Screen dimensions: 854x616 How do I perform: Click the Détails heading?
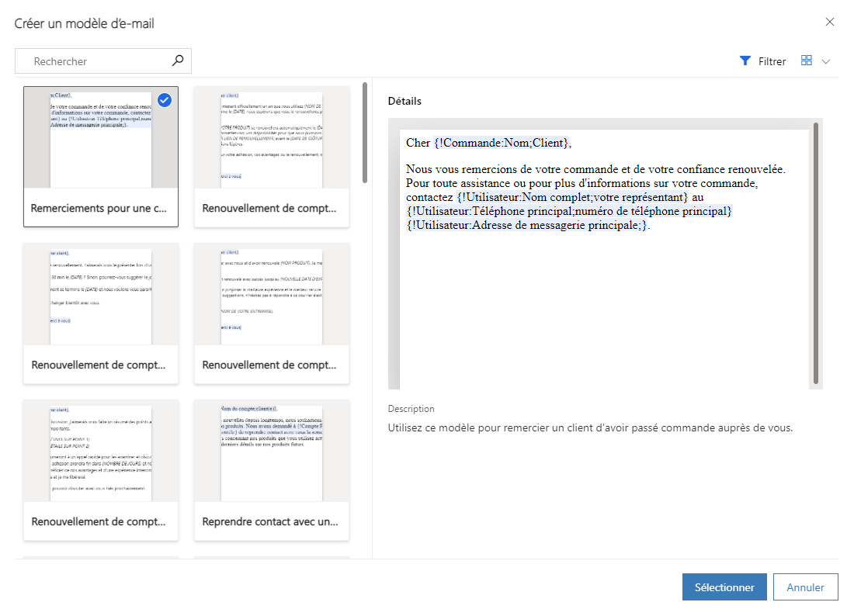pyautogui.click(x=404, y=101)
